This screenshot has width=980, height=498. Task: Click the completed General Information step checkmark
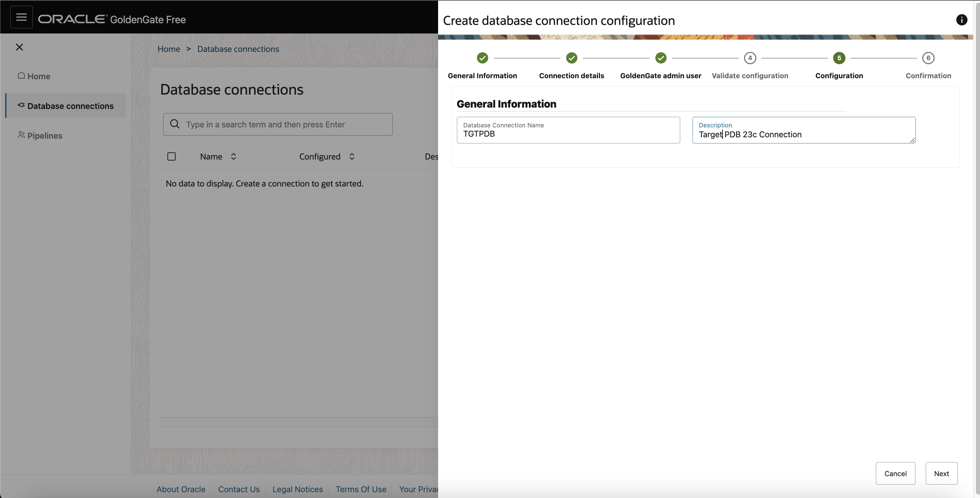click(482, 58)
